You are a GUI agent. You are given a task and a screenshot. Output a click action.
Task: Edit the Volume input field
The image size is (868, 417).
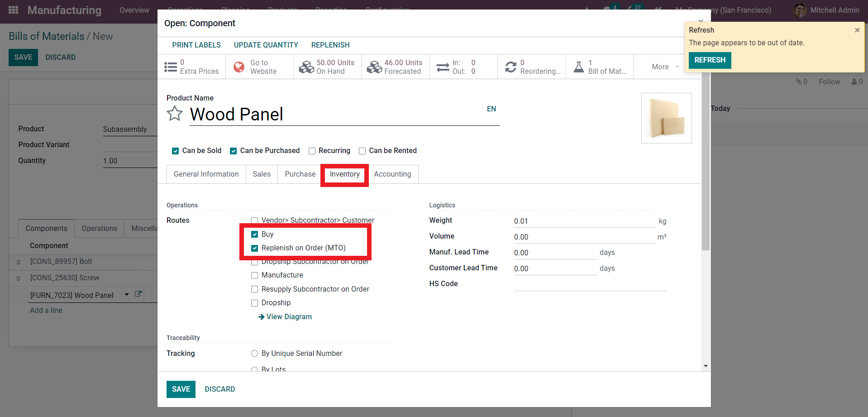pos(584,237)
